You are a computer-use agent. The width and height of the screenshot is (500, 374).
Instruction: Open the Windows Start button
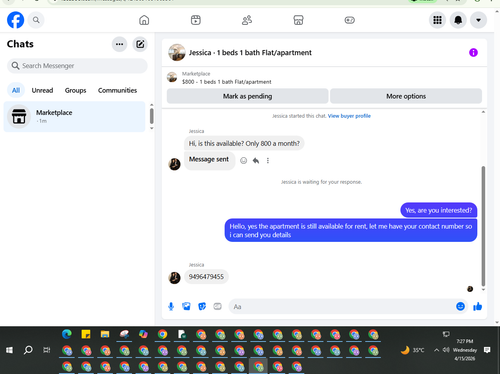point(9,350)
